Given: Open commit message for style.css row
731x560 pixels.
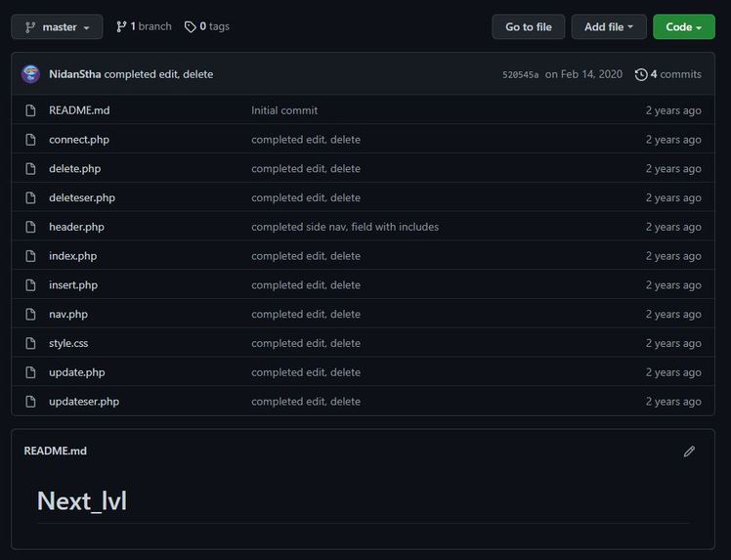Looking at the screenshot, I should [306, 343].
